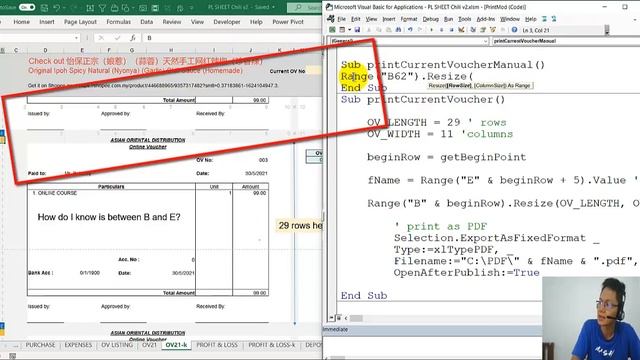
Task: Open Excel's Help ribbon tab
Action: point(256,22)
